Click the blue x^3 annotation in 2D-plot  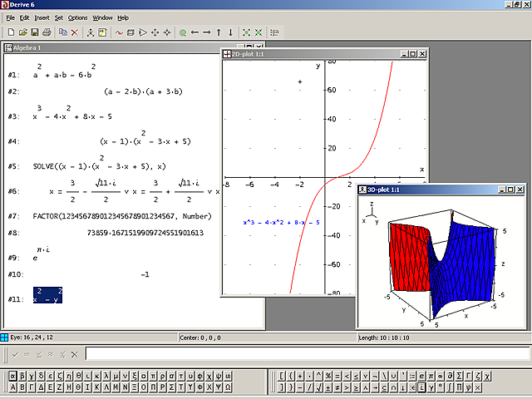pos(281,223)
